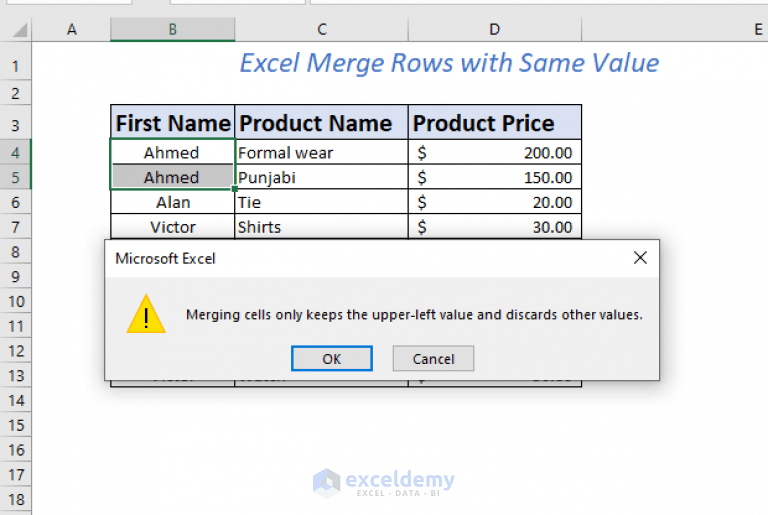This screenshot has width=768, height=515.
Task: Click the yellow warning icon in dialog
Action: click(x=146, y=314)
